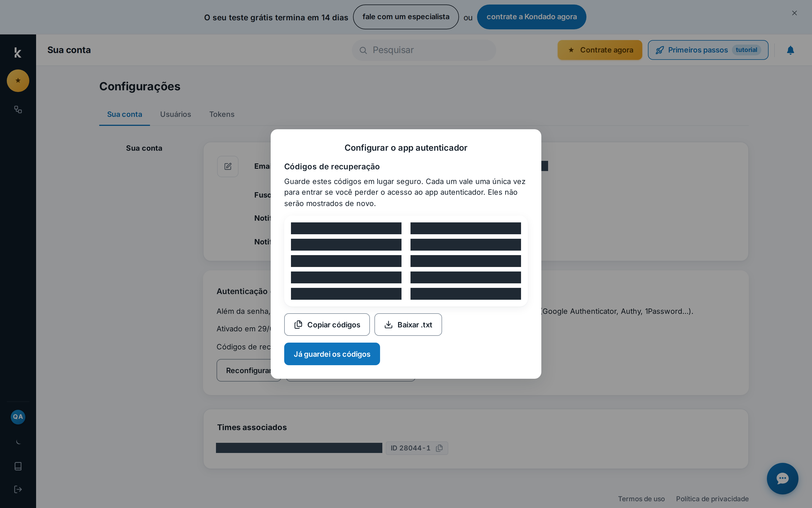The width and height of the screenshot is (812, 508).
Task: Switch to the 'Sua conta' tab
Action: 125,114
